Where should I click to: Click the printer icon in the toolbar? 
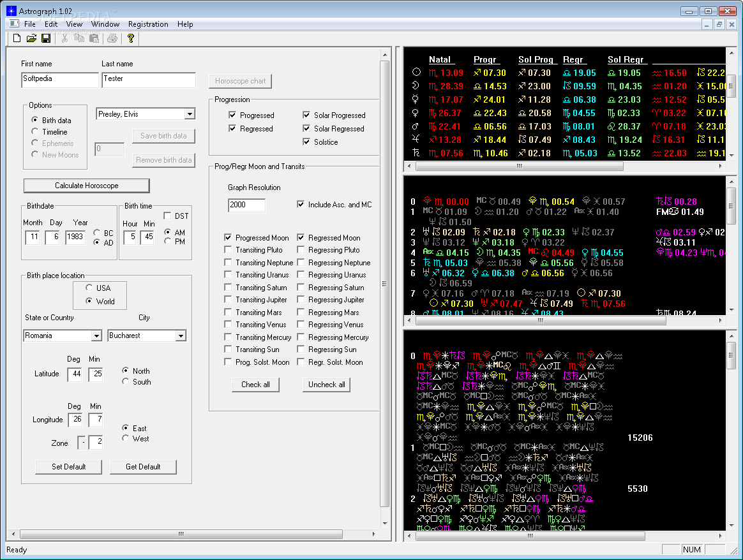click(112, 39)
